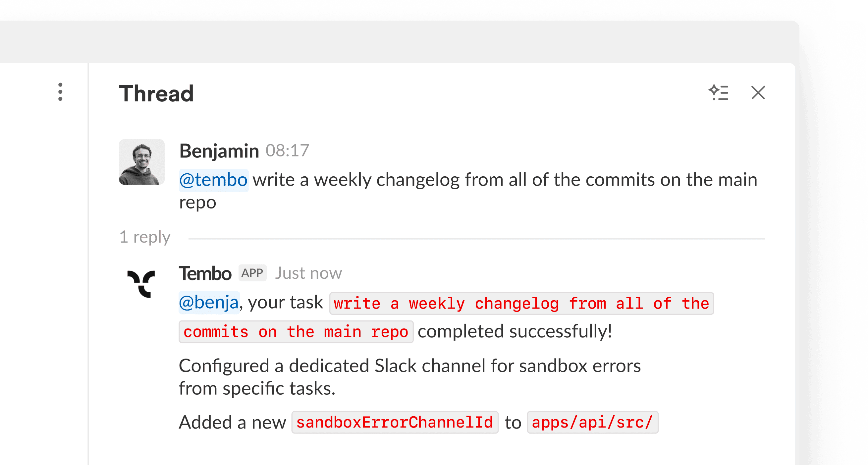Screen dimensions: 868x465
Task: Click the "write a weekly changelog" code block
Action: pyautogui.click(x=521, y=304)
